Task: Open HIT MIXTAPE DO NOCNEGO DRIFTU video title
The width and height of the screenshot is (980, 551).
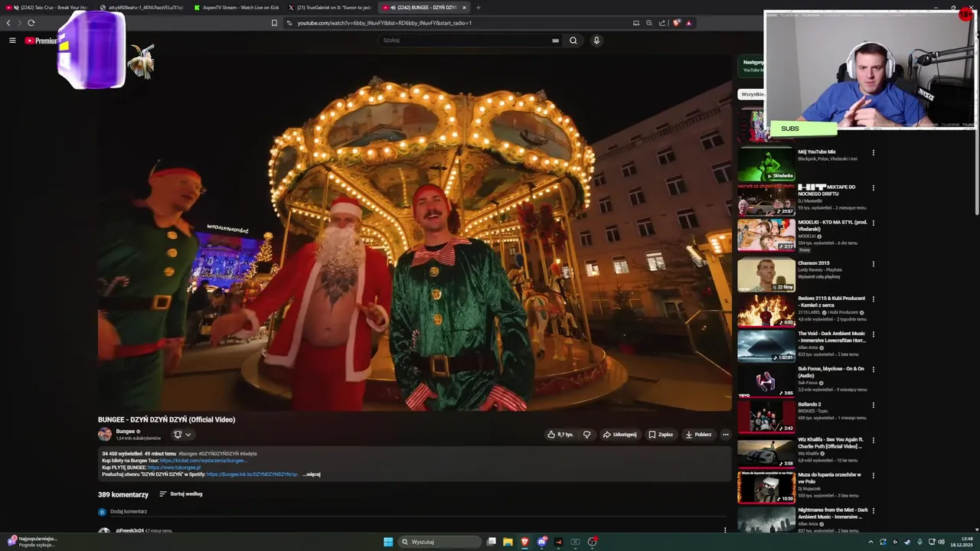Action: tap(827, 191)
